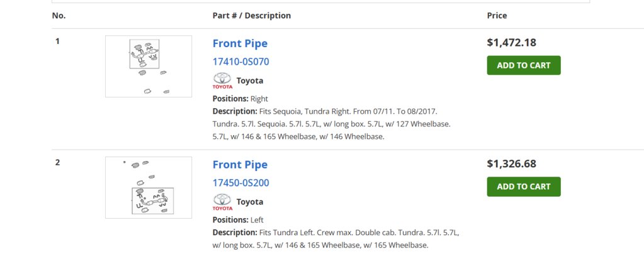Click the Positions: Right label
The width and height of the screenshot is (644, 259).
pyautogui.click(x=240, y=99)
